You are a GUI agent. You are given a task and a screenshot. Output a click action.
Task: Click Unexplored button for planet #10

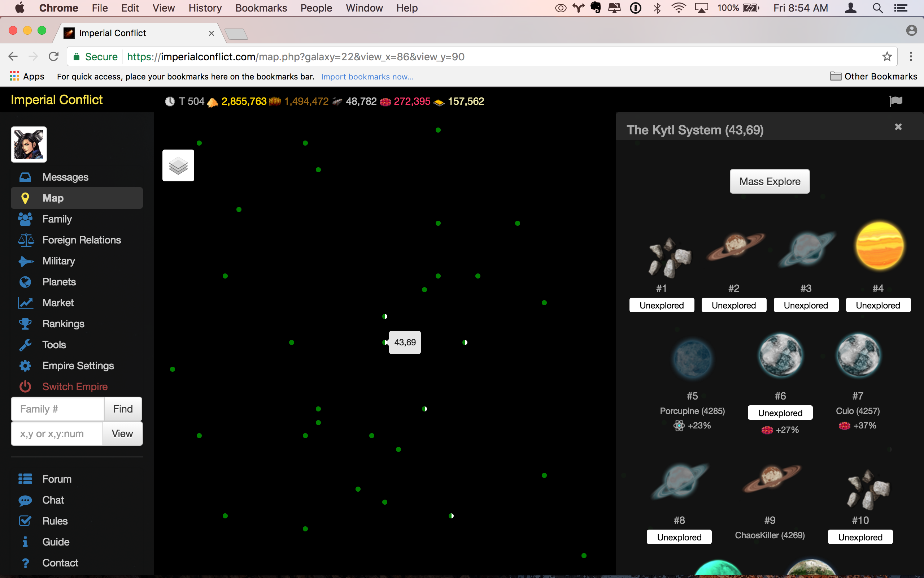point(860,537)
